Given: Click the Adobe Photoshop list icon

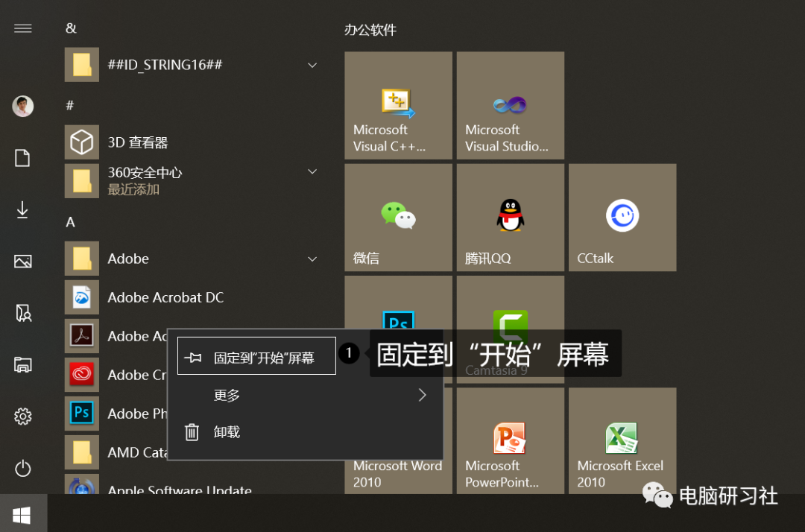Looking at the screenshot, I should [82, 413].
